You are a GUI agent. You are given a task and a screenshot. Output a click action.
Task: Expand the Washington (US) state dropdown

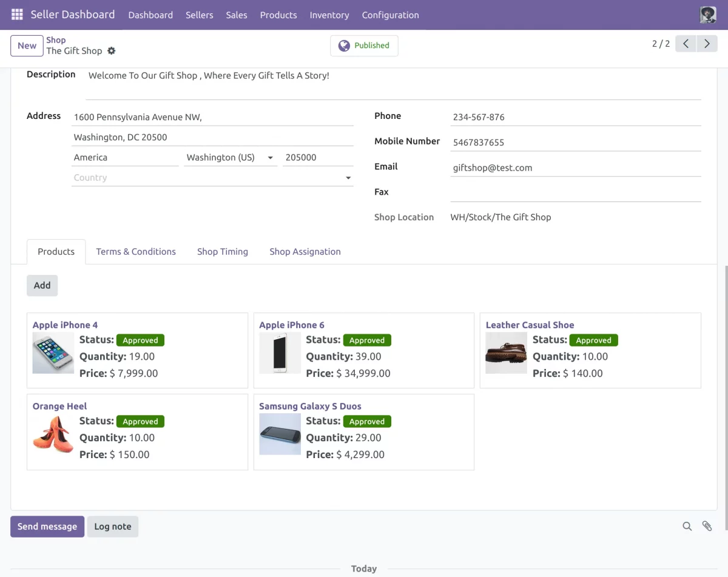pos(270,158)
